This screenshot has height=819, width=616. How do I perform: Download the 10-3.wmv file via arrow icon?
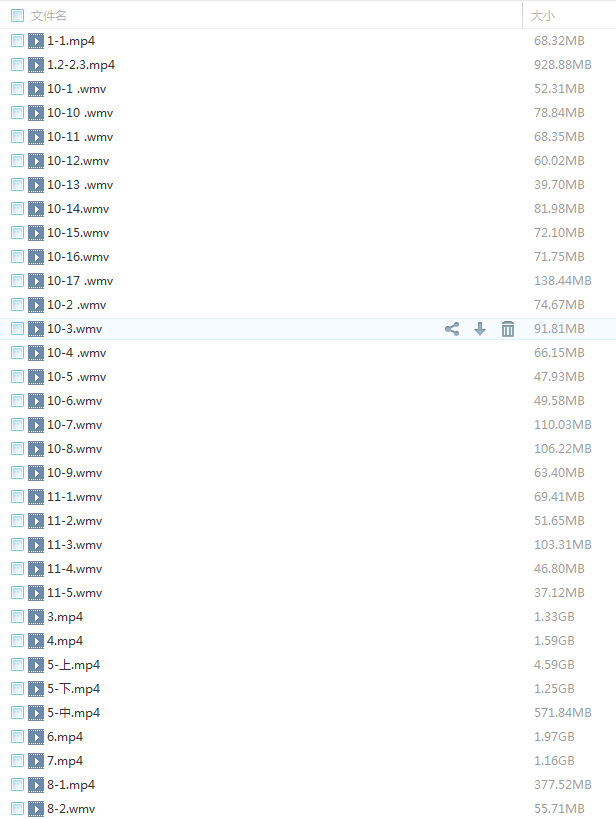click(x=480, y=329)
